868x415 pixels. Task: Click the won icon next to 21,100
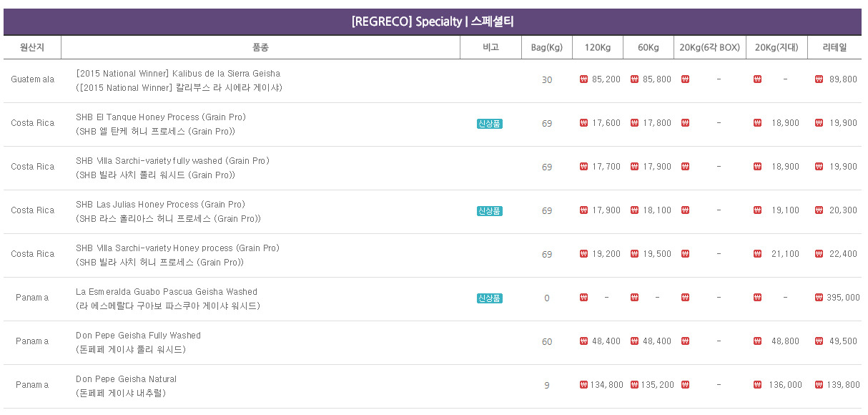click(x=757, y=254)
